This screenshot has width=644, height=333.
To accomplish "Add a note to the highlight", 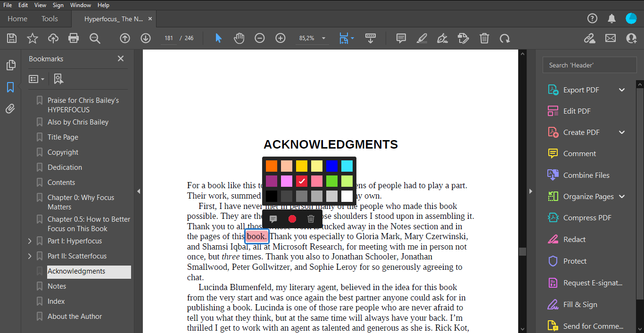I will coord(273,219).
